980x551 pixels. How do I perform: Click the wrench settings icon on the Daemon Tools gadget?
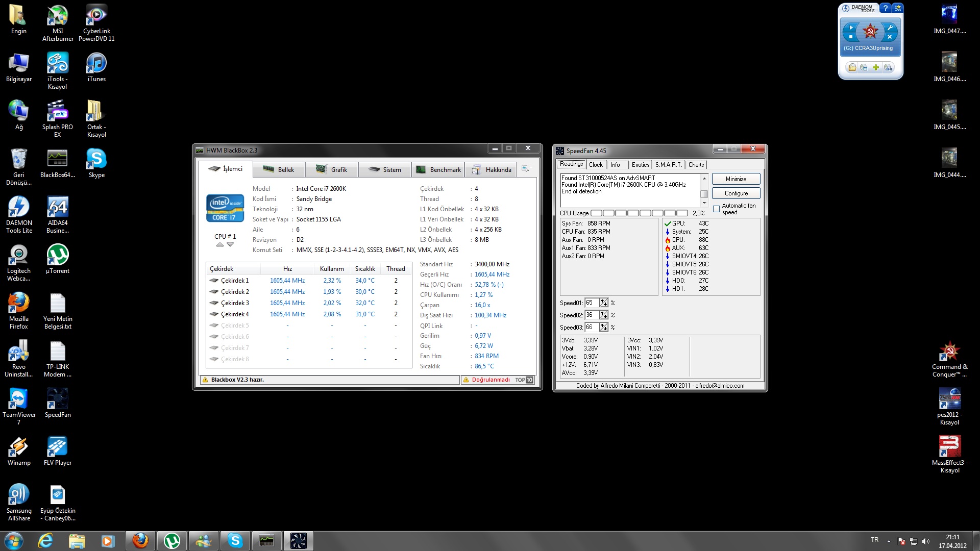click(x=890, y=28)
